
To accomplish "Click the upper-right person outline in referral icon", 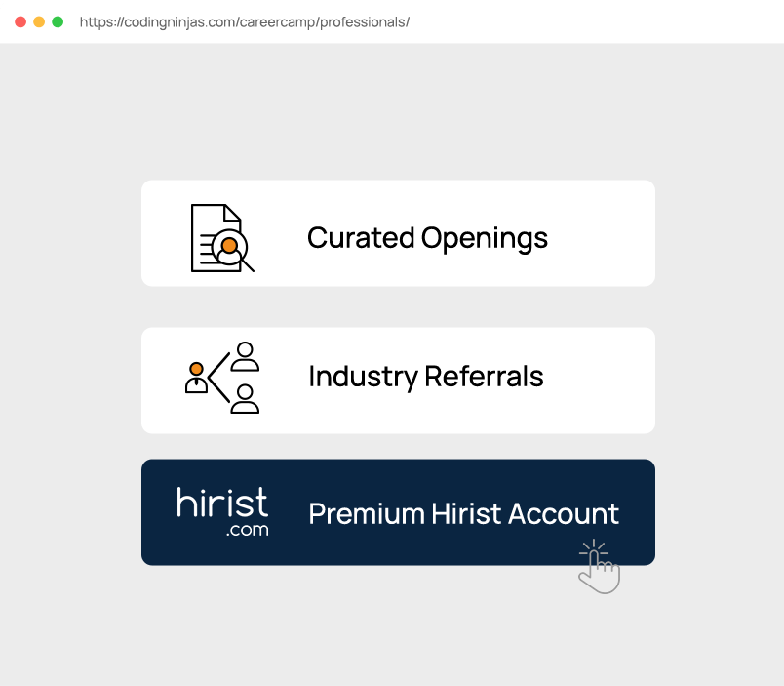I will pyautogui.click(x=245, y=356).
